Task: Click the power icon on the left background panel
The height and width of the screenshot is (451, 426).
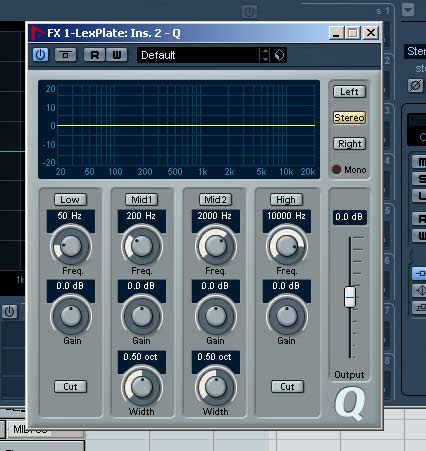Action: (9, 312)
